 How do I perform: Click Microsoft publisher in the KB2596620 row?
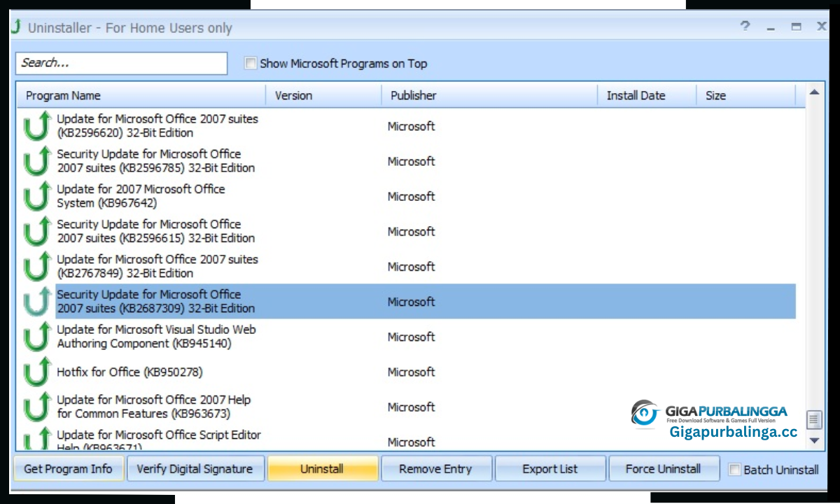click(x=412, y=126)
